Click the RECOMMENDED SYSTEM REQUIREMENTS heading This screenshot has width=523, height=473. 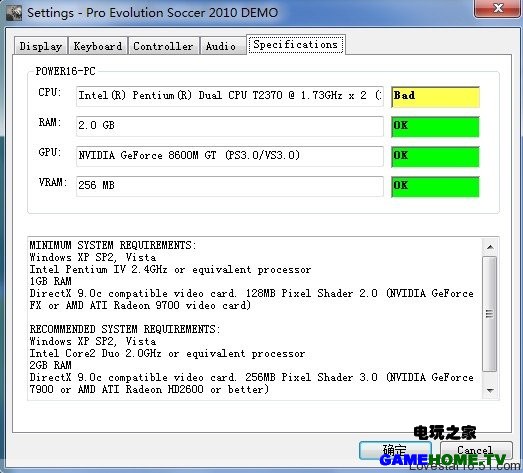125,329
